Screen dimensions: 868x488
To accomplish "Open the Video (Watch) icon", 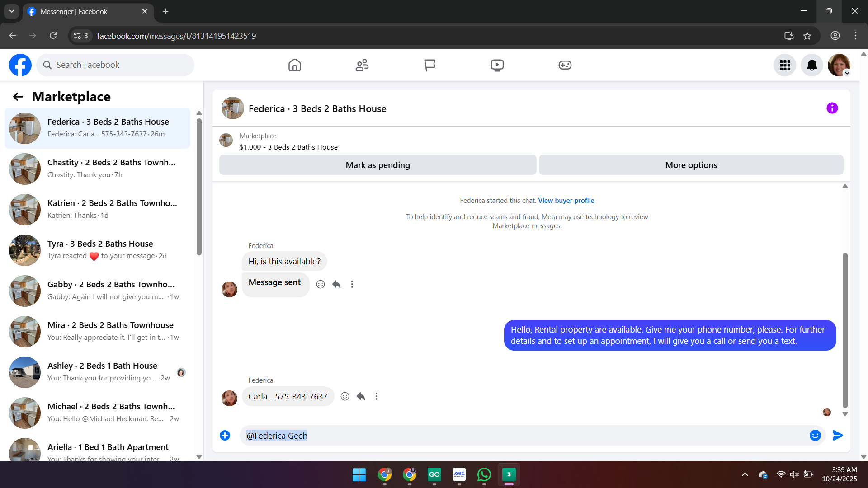I will coord(497,65).
